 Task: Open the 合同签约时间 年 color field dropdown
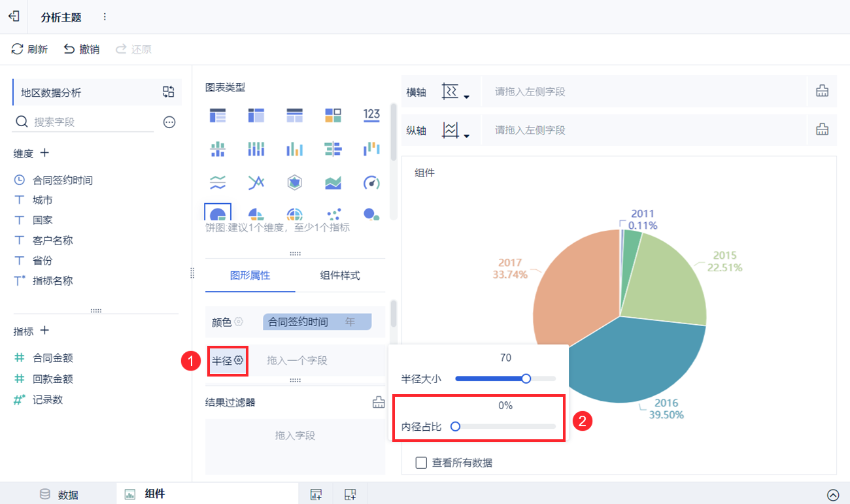pyautogui.click(x=317, y=322)
